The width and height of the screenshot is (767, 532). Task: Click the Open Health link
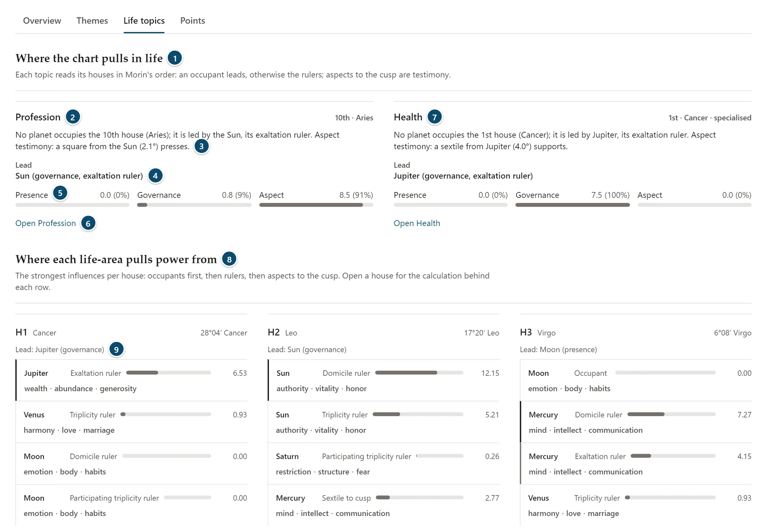point(417,223)
